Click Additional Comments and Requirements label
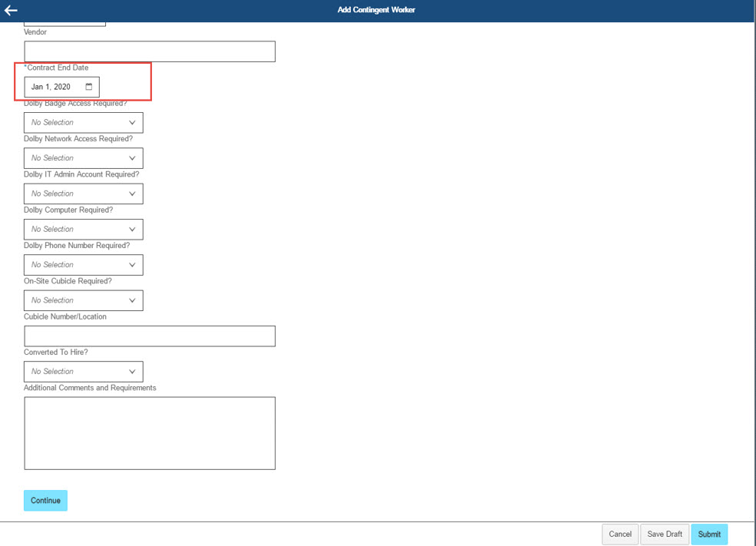The image size is (756, 546). coord(90,388)
